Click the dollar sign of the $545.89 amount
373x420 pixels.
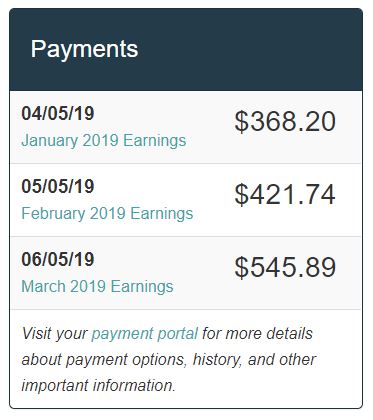click(242, 267)
